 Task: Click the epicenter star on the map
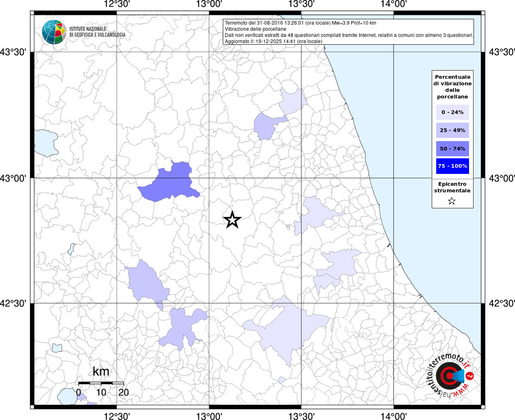pos(232,220)
